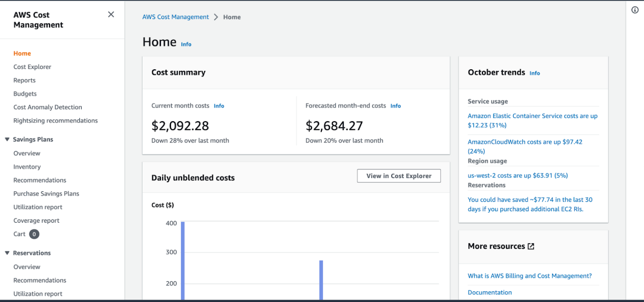Click the breadcrumb chevron after AWS Cost Management
Screen dimensions: 644x302
point(216,17)
